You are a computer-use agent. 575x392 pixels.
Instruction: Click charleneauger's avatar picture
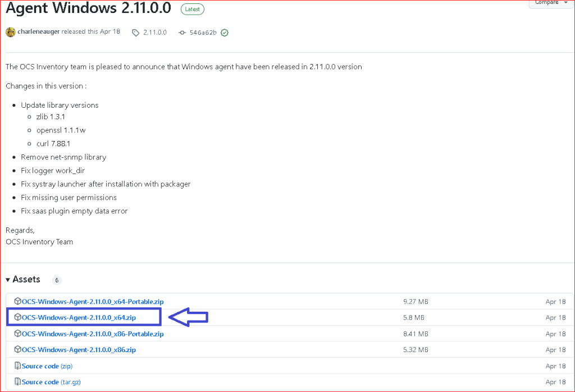(x=10, y=32)
